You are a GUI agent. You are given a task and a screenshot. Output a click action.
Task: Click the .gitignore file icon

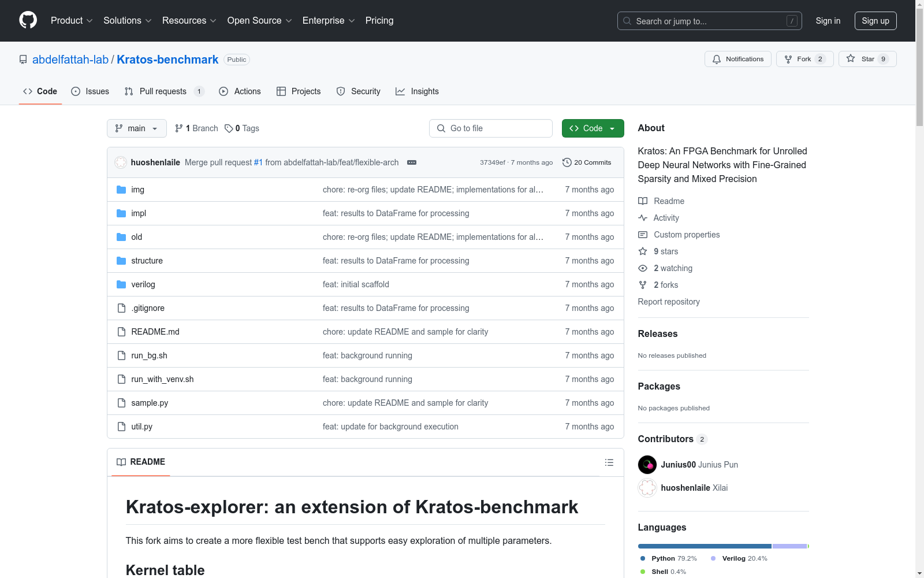click(x=121, y=308)
